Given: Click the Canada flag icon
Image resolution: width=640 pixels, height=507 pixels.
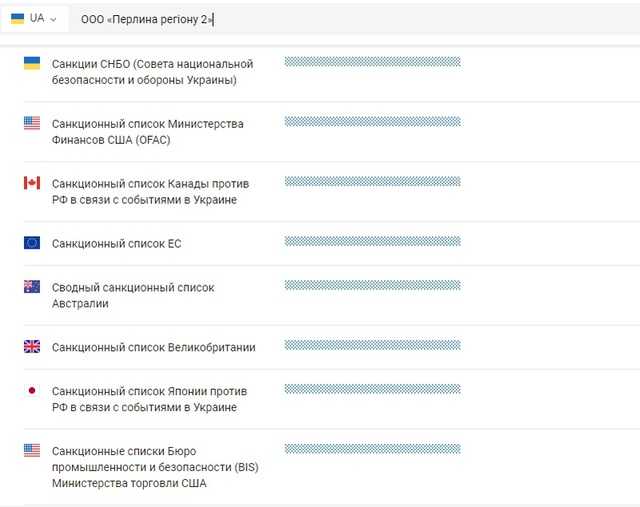Looking at the screenshot, I should click(32, 183).
